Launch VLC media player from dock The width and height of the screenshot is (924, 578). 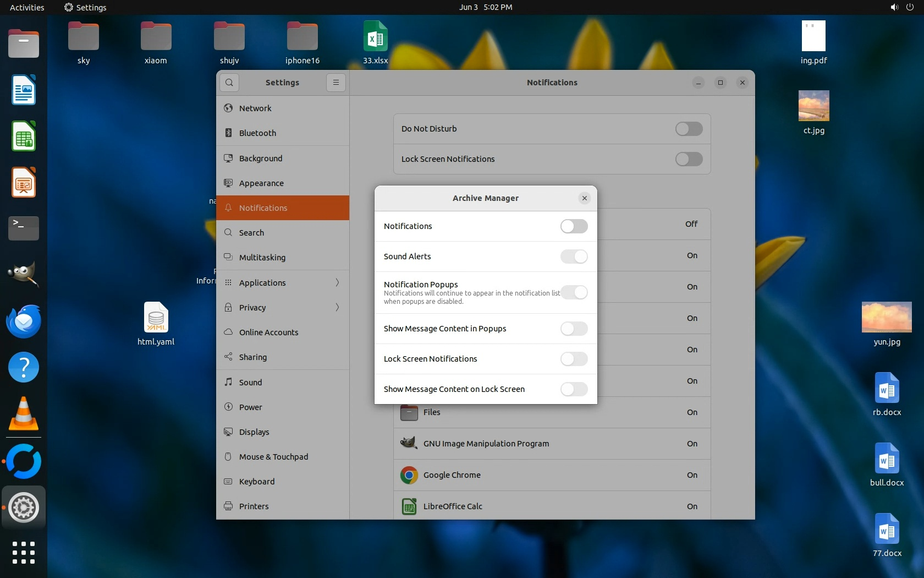coord(24,414)
